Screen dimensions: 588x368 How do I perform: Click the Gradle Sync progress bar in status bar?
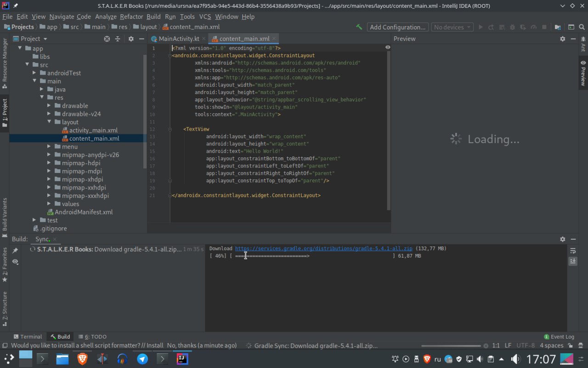pyautogui.click(x=451, y=345)
